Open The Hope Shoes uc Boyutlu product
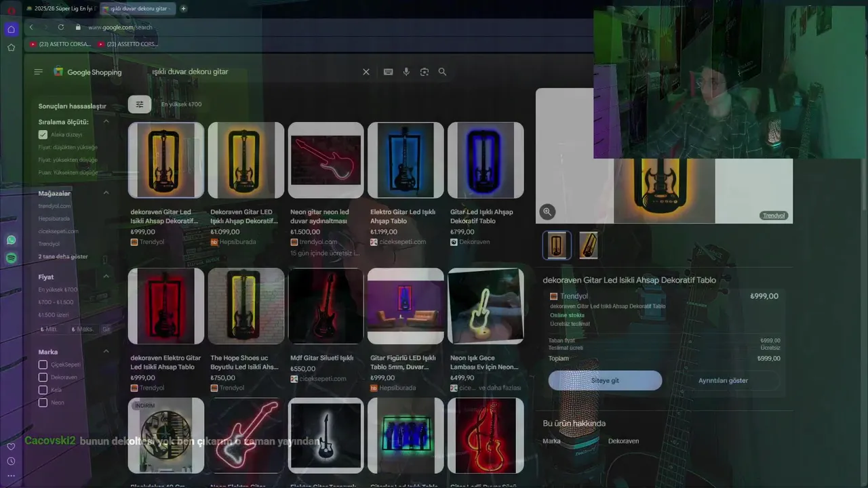 tap(245, 330)
